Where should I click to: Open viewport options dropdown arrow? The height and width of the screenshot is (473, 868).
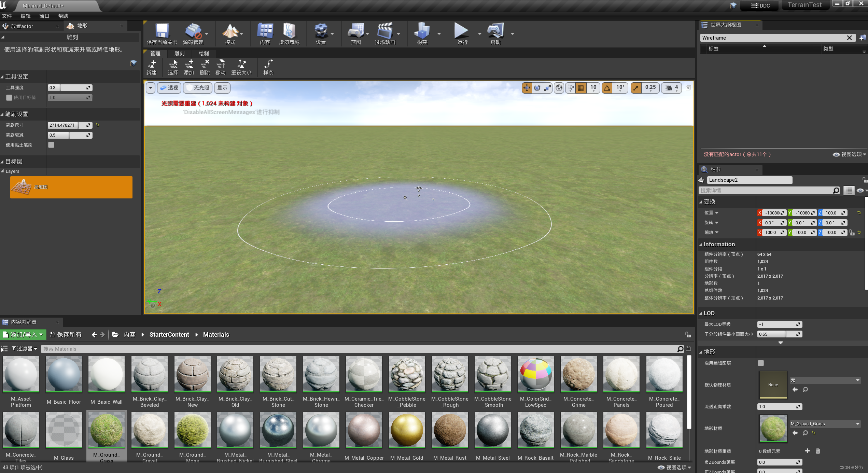point(151,88)
